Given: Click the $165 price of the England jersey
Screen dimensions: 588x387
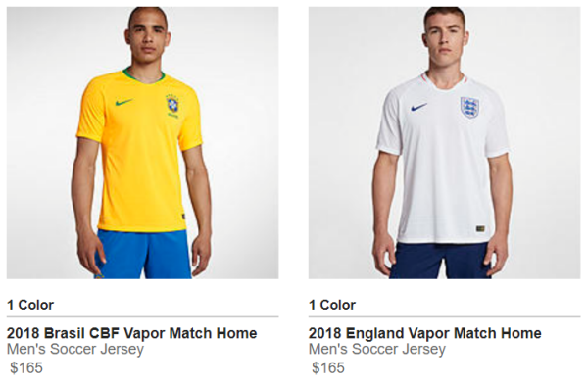Looking at the screenshot, I should (328, 367).
